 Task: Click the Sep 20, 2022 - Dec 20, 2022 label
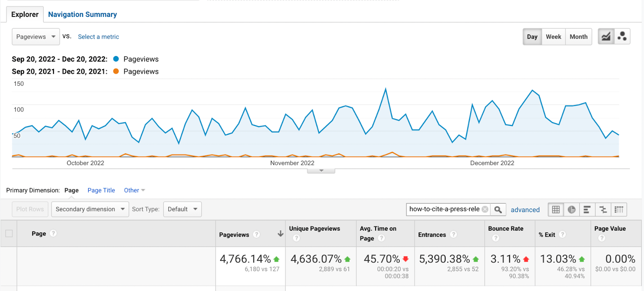tap(60, 59)
